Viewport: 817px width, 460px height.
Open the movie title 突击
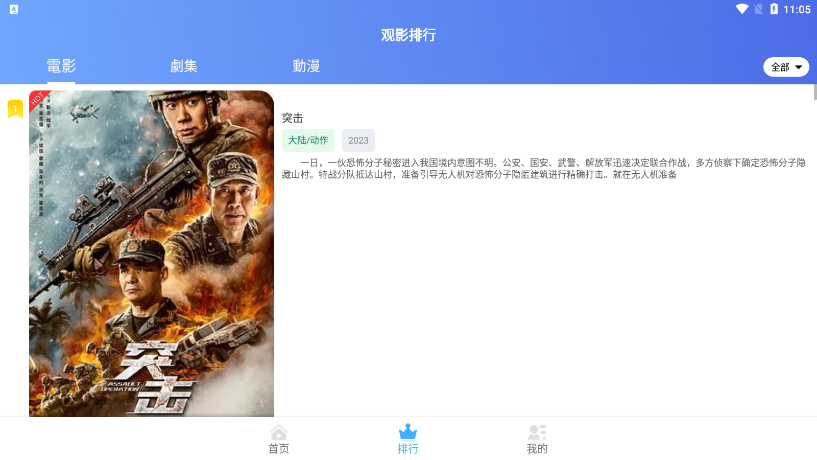292,118
